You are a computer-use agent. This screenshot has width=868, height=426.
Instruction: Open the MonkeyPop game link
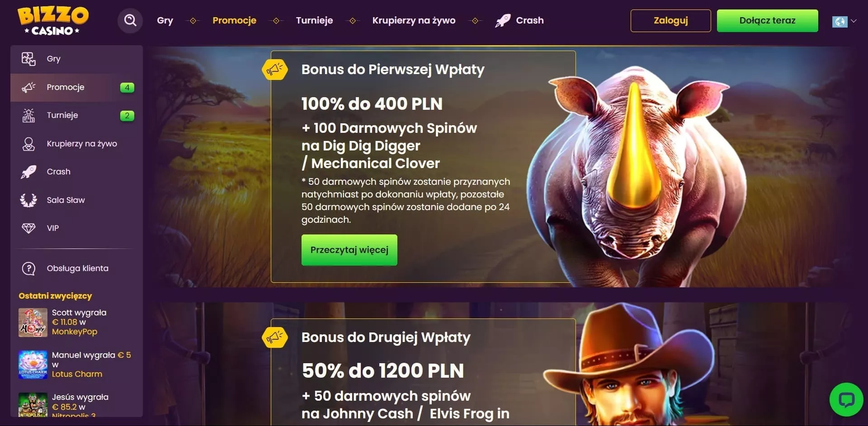pyautogui.click(x=75, y=332)
